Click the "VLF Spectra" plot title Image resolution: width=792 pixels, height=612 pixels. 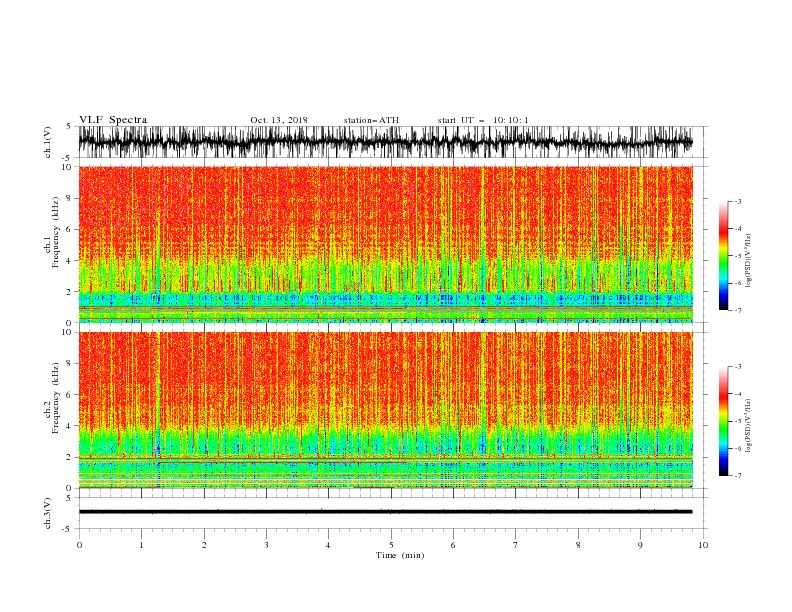coord(113,120)
